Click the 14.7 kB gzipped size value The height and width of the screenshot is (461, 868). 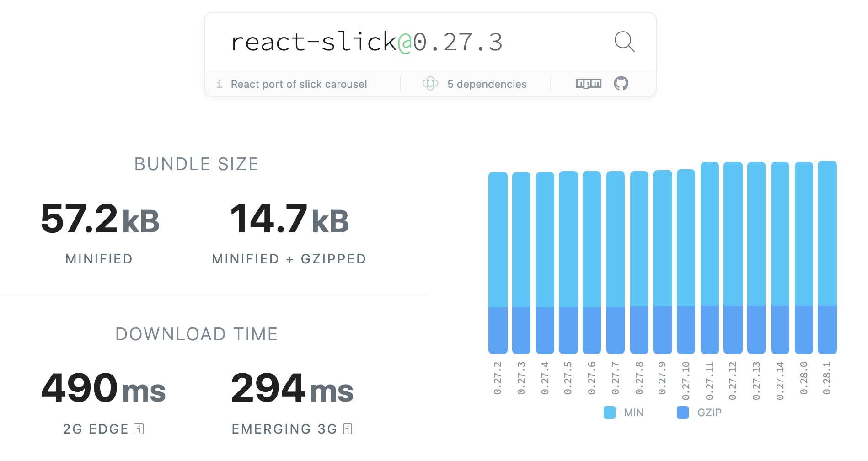point(290,220)
